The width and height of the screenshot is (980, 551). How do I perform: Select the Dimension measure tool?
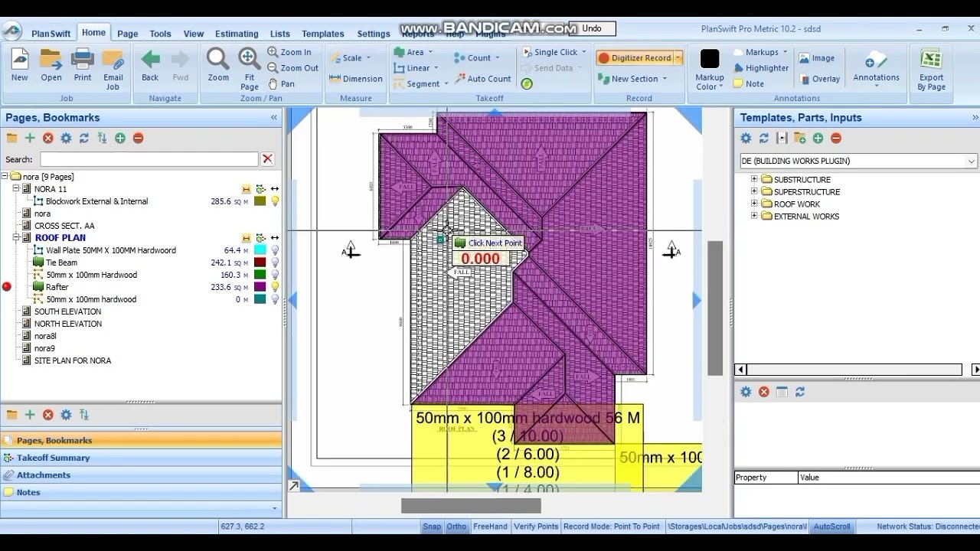point(356,78)
